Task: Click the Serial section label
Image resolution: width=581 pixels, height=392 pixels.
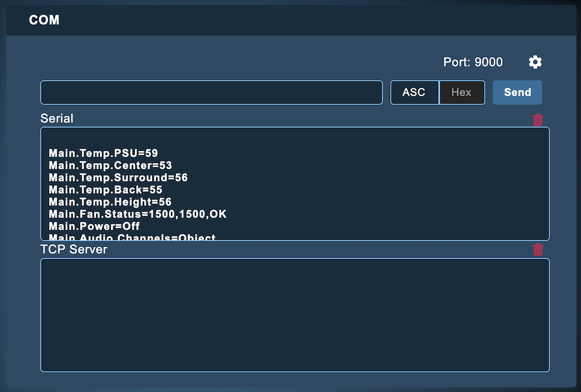Action: pyautogui.click(x=56, y=118)
